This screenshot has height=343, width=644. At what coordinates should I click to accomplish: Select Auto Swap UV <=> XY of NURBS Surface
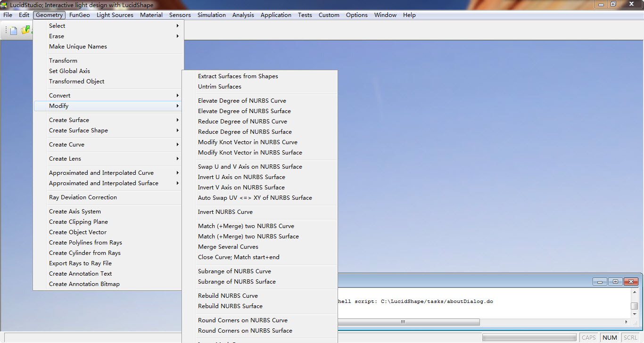tap(260, 198)
